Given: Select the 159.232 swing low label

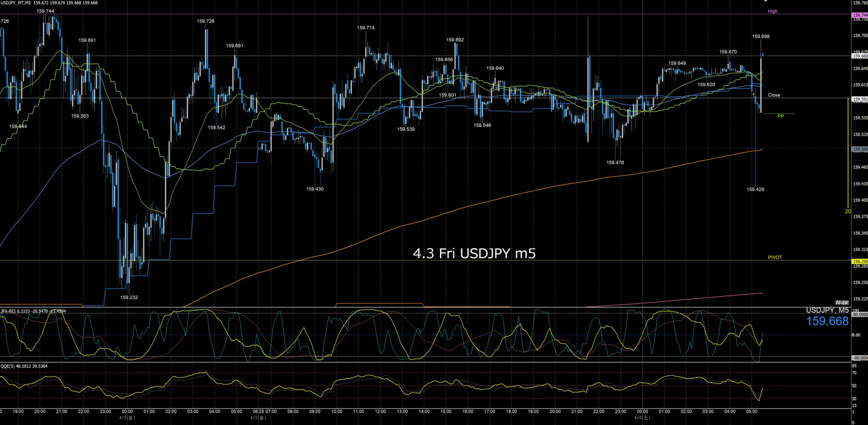Looking at the screenshot, I should [129, 297].
